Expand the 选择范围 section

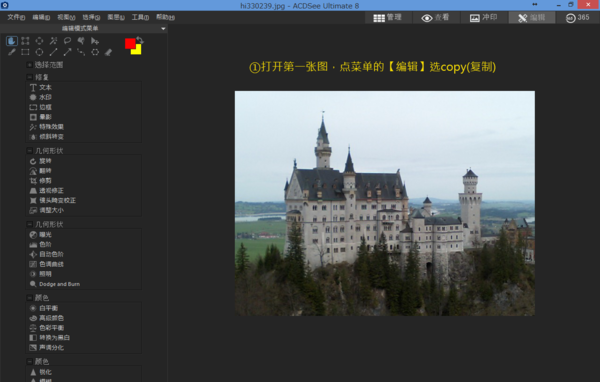click(29, 65)
